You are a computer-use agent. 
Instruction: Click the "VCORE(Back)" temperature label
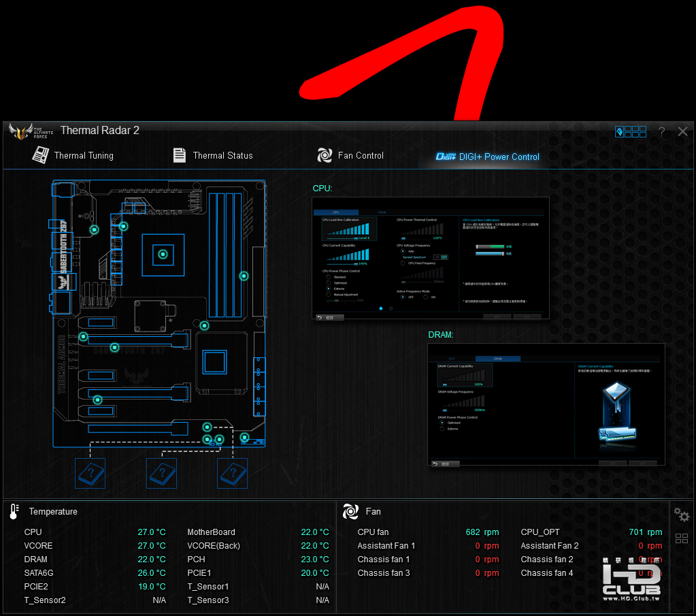tap(214, 546)
